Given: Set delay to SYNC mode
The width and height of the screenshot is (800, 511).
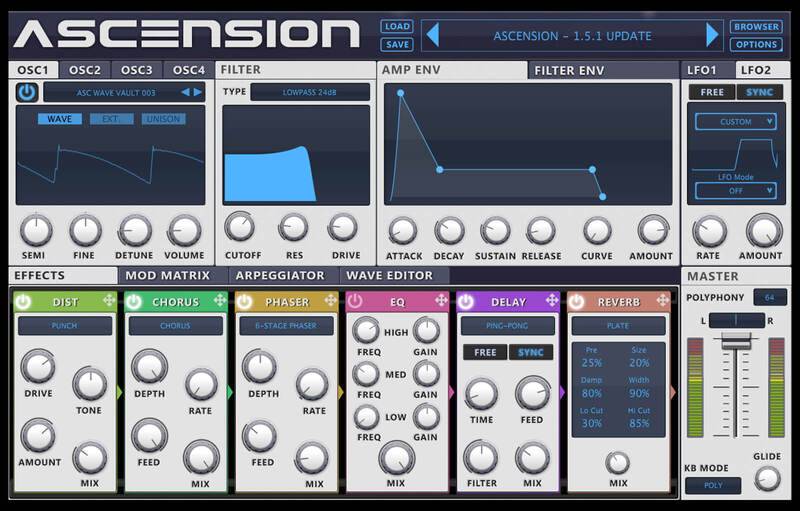Looking at the screenshot, I should 531,352.
